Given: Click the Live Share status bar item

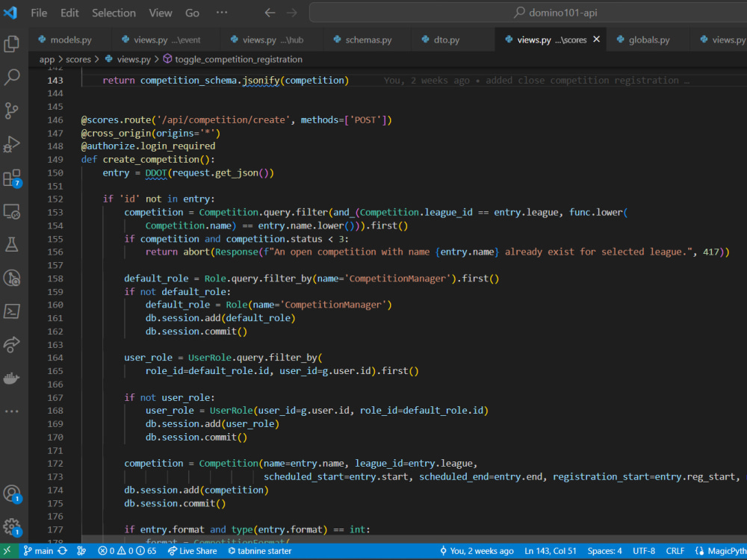Looking at the screenshot, I should point(193,550).
